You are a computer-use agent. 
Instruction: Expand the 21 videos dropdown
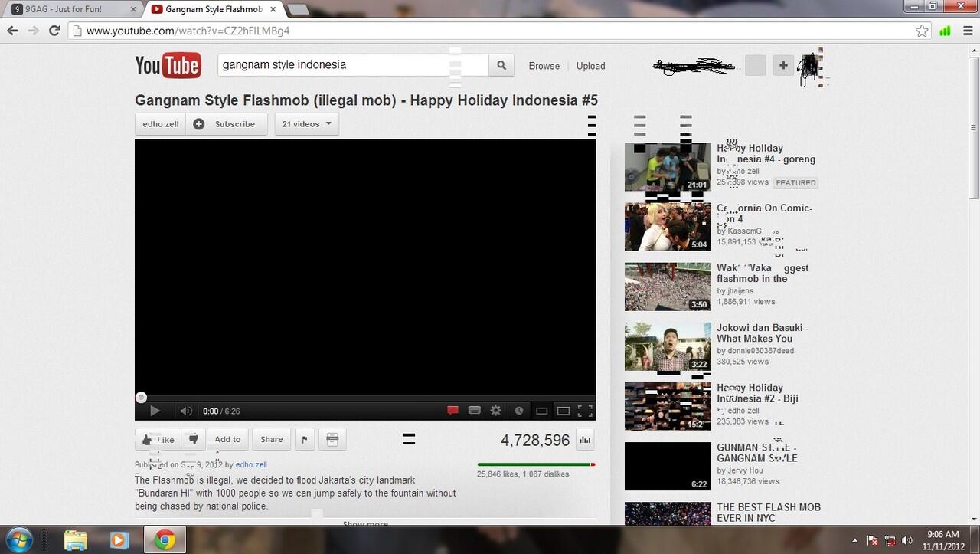coord(307,124)
